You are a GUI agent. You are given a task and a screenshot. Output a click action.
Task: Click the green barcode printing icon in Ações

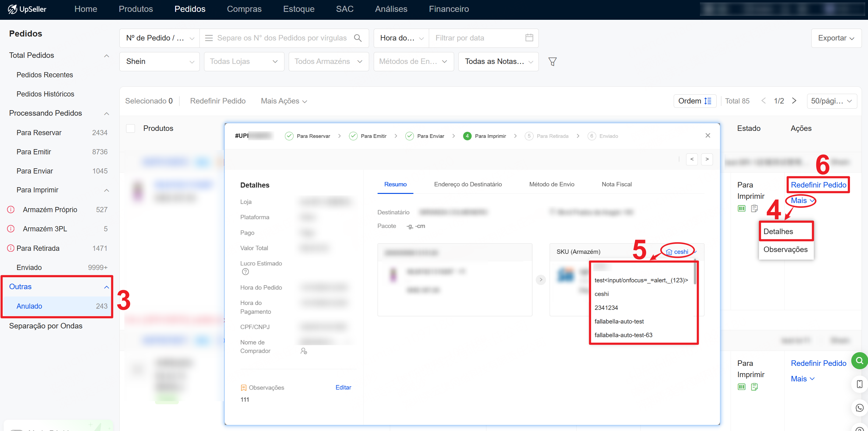[741, 208]
